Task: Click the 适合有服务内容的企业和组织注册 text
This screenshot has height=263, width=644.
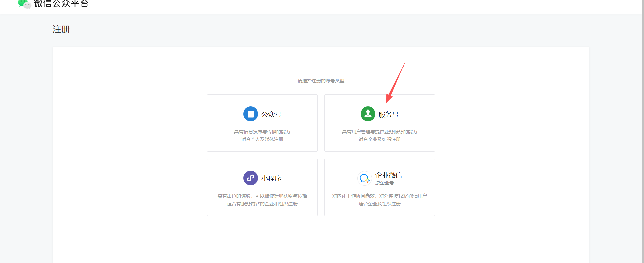Action: 262,204
